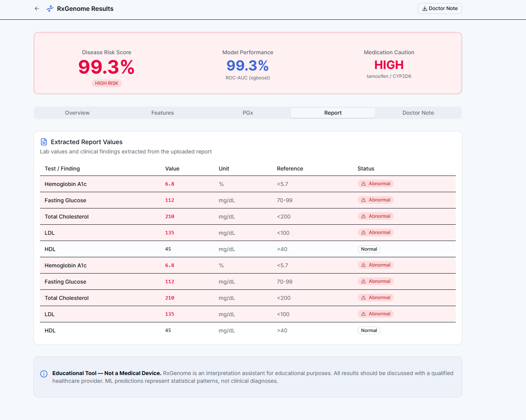The height and width of the screenshot is (420, 526).
Task: Open the Overview tab
Action: (x=77, y=113)
